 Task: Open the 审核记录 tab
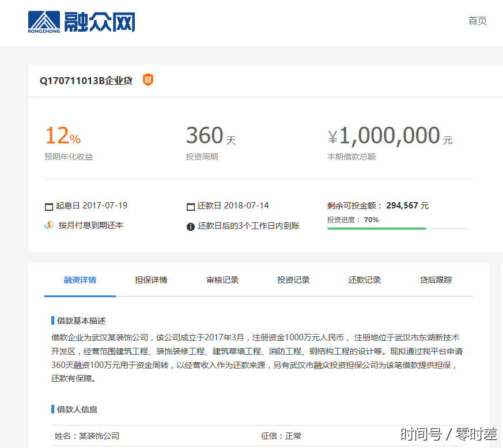222,280
